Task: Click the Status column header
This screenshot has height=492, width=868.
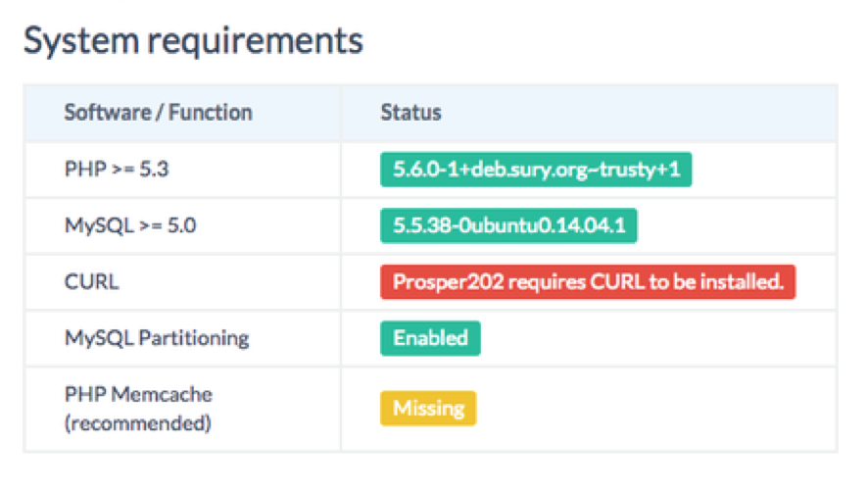Action: tap(410, 113)
